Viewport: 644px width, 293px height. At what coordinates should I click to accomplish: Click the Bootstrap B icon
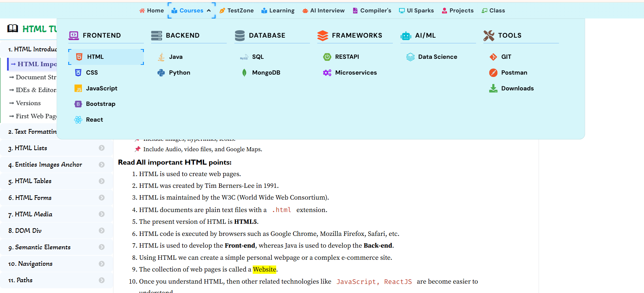click(78, 104)
